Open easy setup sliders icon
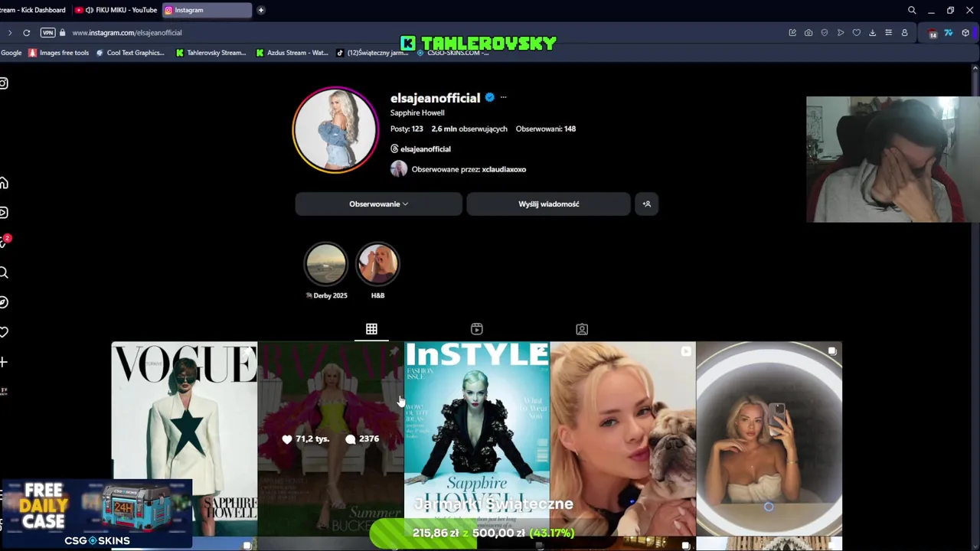The image size is (980, 551). [x=888, y=33]
